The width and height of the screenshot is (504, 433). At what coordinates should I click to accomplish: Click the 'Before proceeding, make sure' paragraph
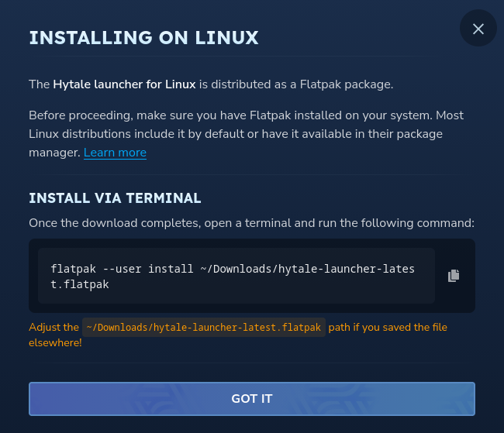(247, 134)
